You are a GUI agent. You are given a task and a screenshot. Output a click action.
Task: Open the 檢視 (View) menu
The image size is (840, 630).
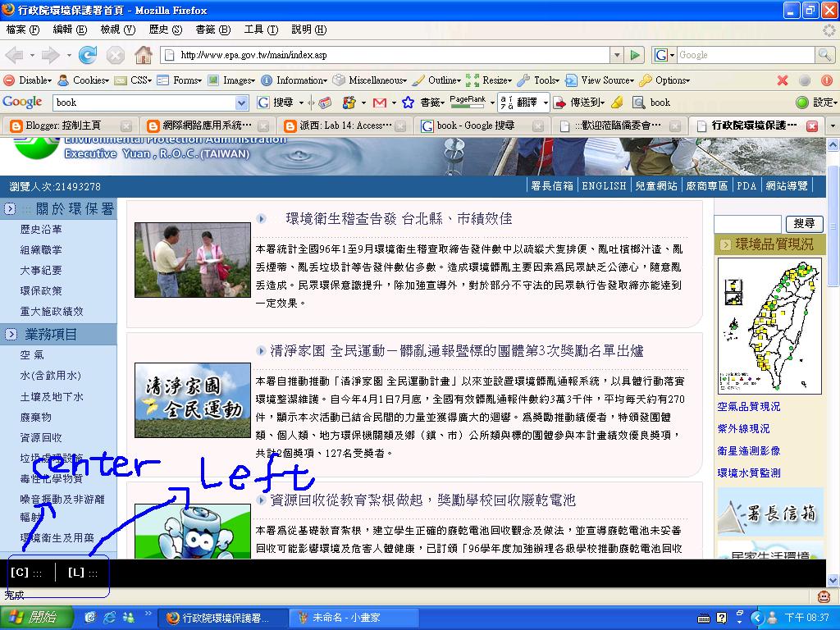tap(118, 30)
